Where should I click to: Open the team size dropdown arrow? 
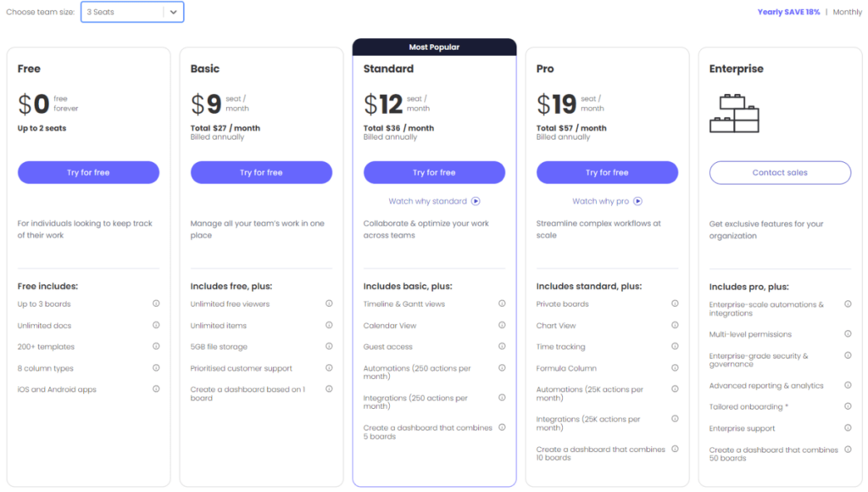[173, 12]
